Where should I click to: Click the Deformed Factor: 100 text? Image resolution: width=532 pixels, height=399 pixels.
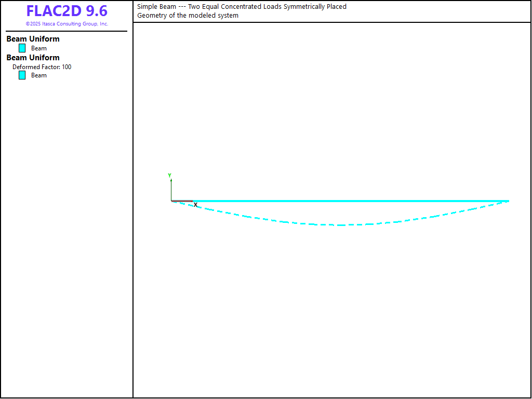coord(42,67)
